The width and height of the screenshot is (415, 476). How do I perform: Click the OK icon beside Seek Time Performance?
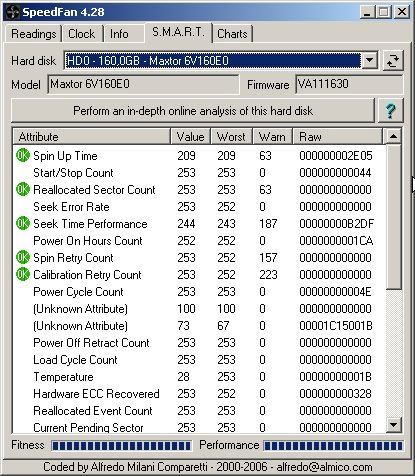click(23, 223)
